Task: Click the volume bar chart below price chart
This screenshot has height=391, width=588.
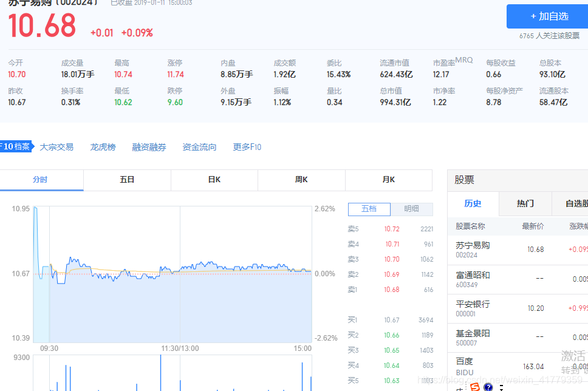Action: (173, 373)
